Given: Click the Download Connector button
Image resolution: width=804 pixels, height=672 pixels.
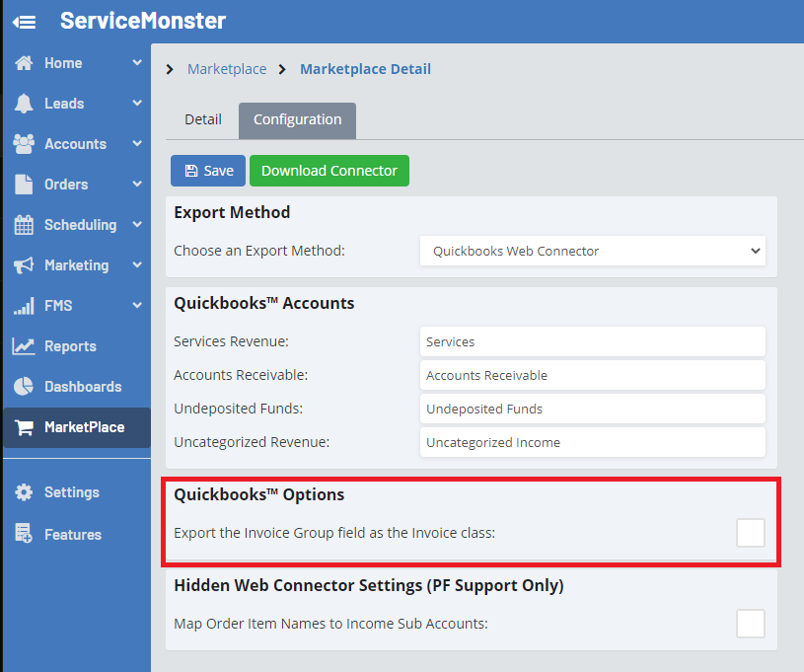Looking at the screenshot, I should (x=329, y=171).
